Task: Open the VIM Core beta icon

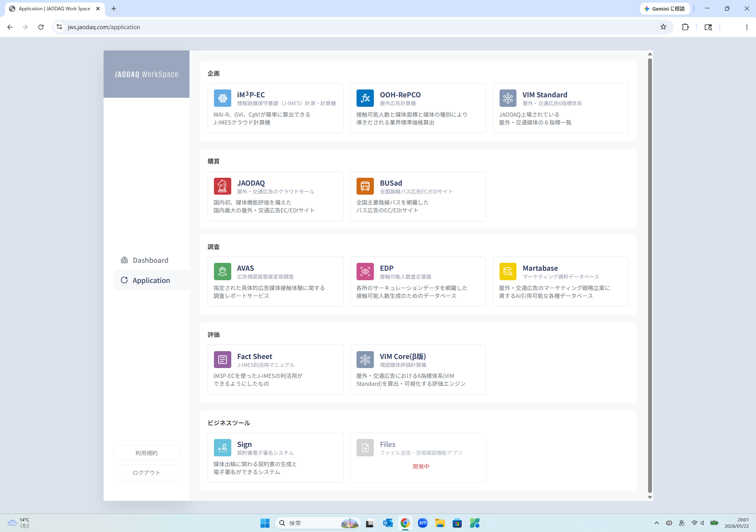Action: pos(365,360)
